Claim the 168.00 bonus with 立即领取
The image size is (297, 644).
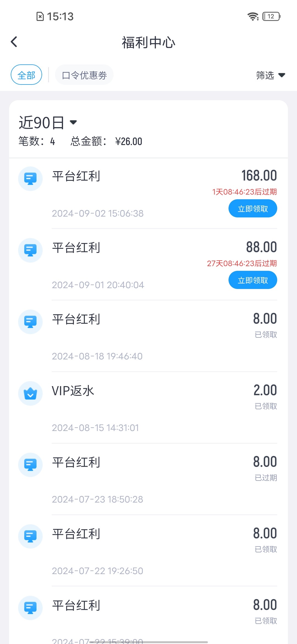click(252, 209)
